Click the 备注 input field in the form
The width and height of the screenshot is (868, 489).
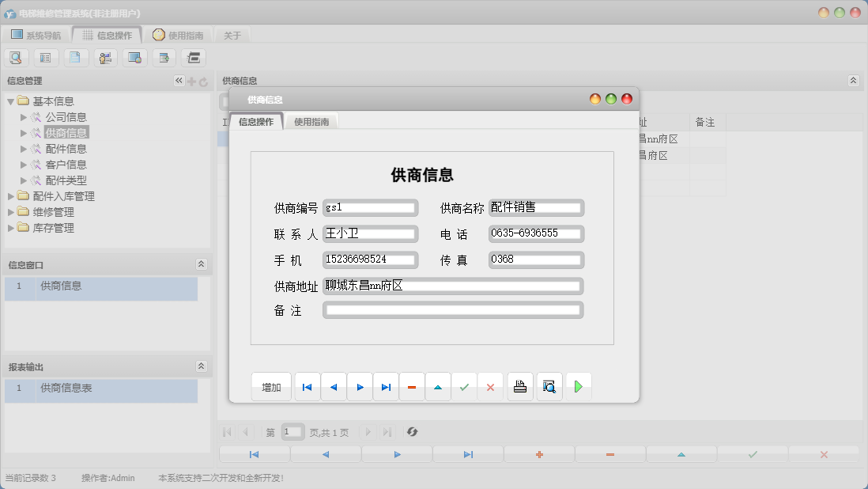point(452,309)
